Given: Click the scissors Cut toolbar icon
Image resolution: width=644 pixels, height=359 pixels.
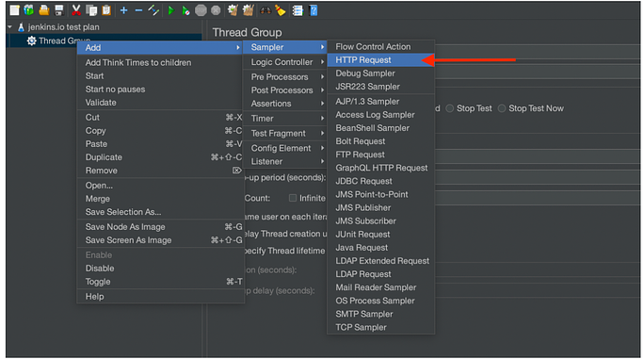Looking at the screenshot, I should 76,10.
